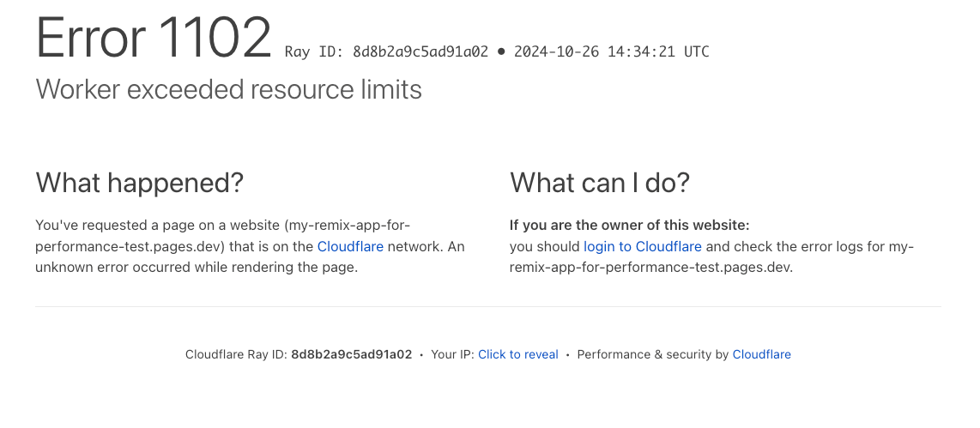Click the What happened? heading
Screen dimensions: 980x428
pyautogui.click(x=139, y=183)
